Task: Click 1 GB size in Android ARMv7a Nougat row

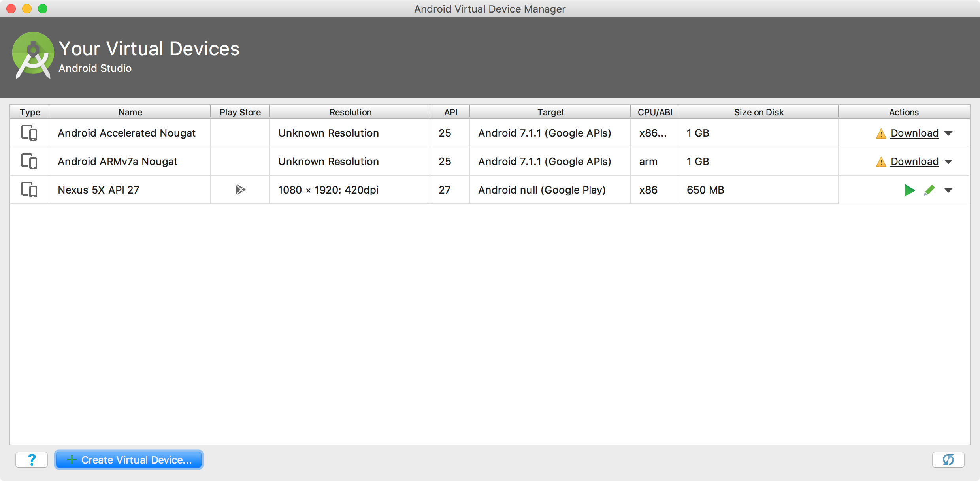Action: click(x=698, y=162)
